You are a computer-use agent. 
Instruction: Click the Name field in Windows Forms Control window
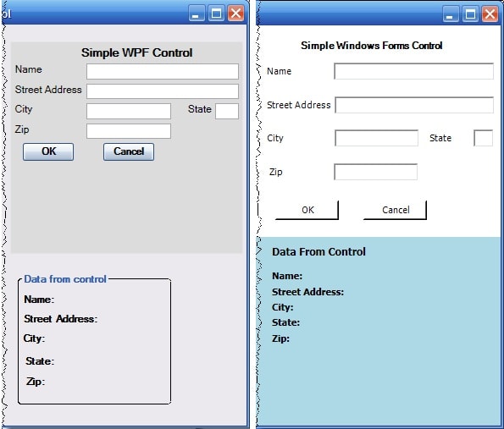click(x=413, y=71)
